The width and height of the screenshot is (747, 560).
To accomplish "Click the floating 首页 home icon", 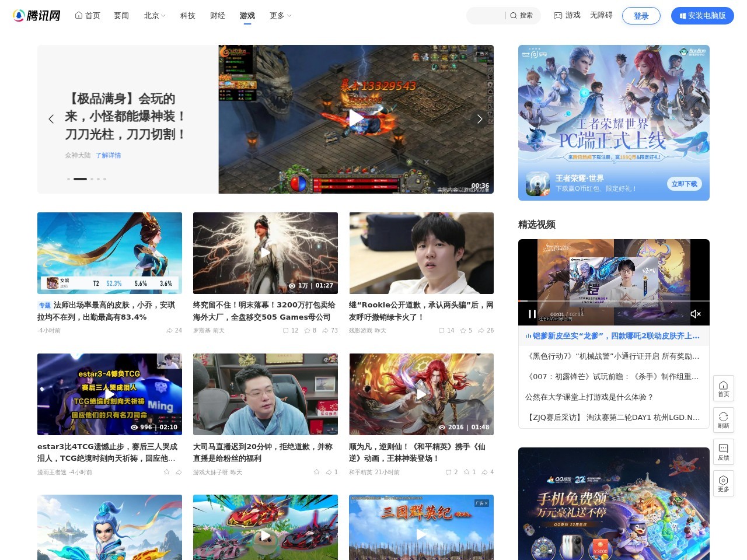I will tap(723, 388).
